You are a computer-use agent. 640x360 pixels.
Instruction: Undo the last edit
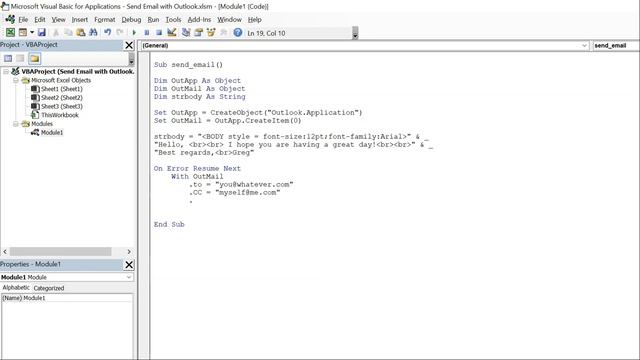click(107, 32)
